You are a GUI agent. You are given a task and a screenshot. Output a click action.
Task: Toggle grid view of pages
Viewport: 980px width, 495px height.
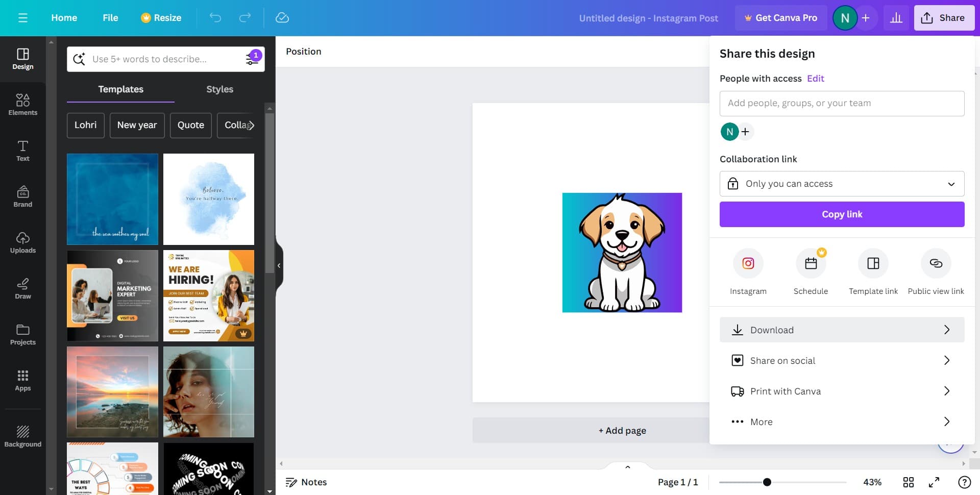coord(909,482)
